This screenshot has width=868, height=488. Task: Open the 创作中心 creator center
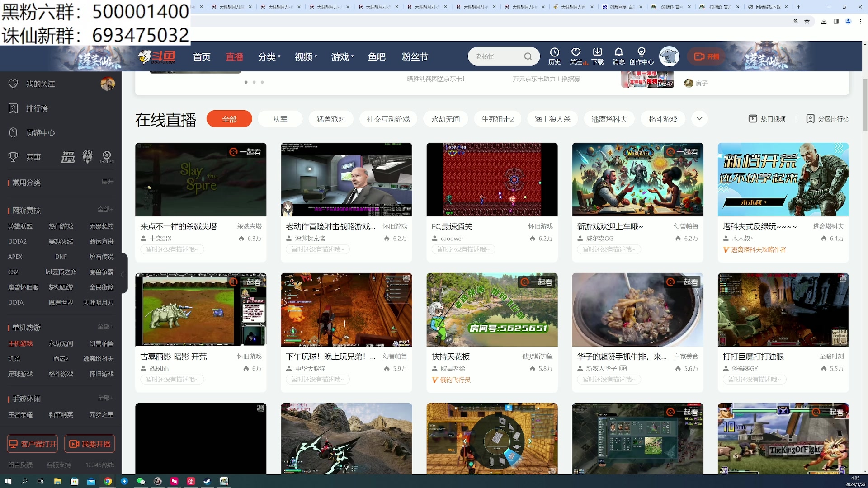[x=642, y=56]
